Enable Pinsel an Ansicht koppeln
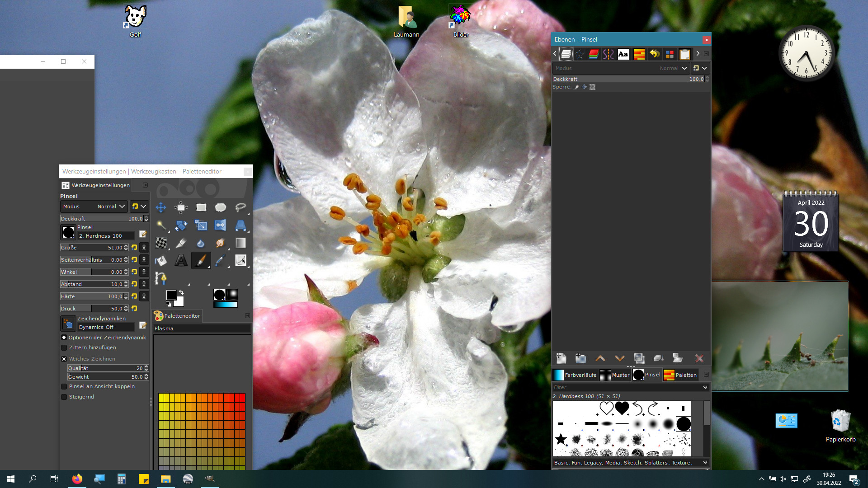 pyautogui.click(x=64, y=386)
